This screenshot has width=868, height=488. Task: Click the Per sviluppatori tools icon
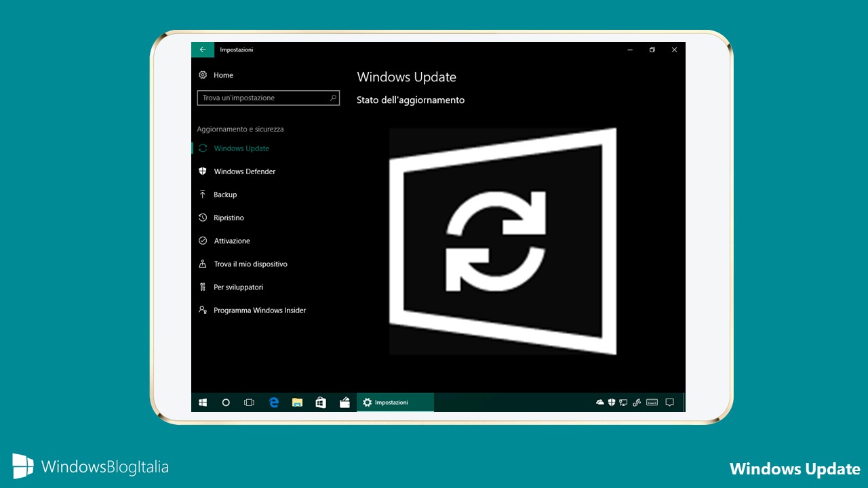(202, 287)
